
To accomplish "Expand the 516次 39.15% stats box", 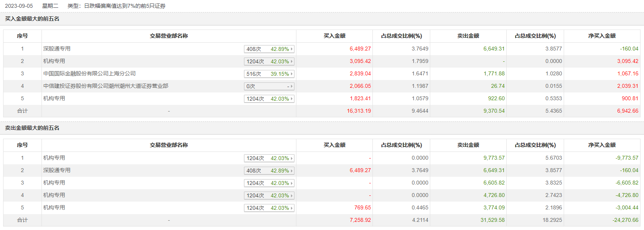I will (269, 74).
